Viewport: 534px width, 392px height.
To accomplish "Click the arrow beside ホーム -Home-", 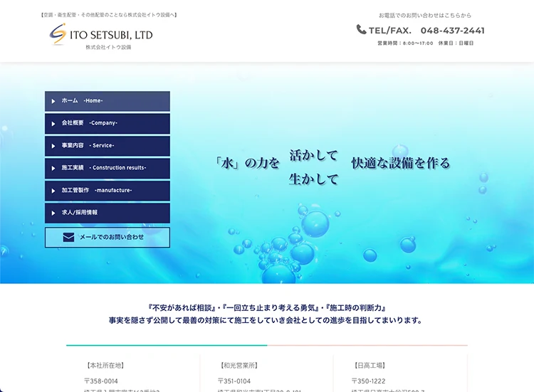I will pos(53,101).
